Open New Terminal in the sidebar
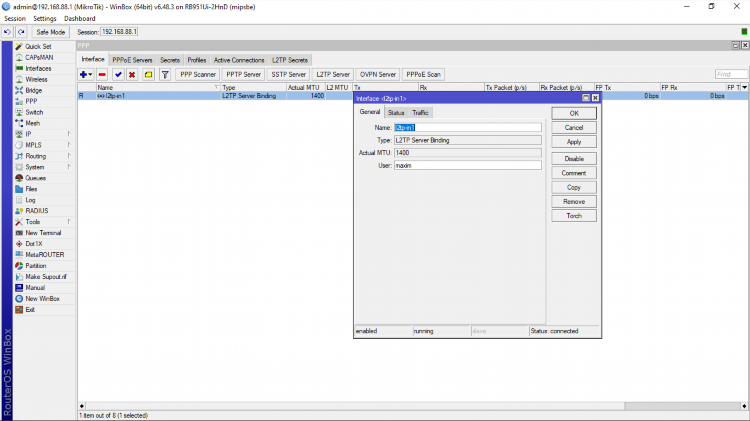The image size is (750, 421). [43, 233]
